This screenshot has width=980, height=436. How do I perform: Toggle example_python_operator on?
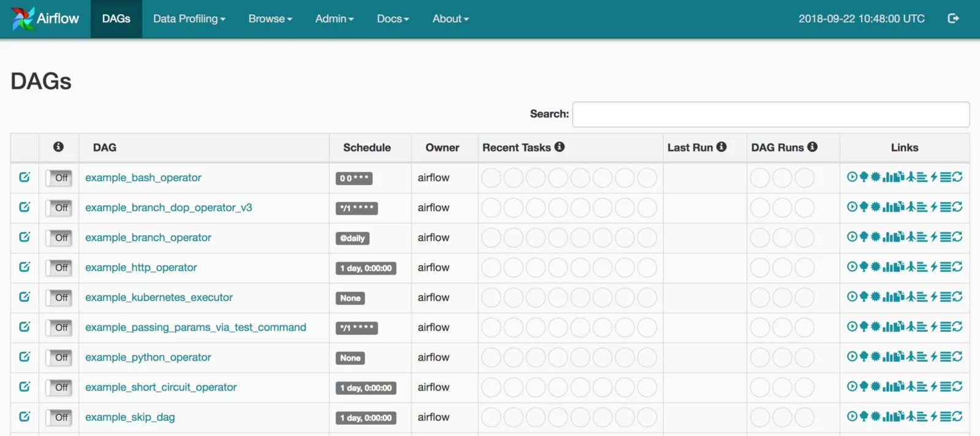(59, 358)
